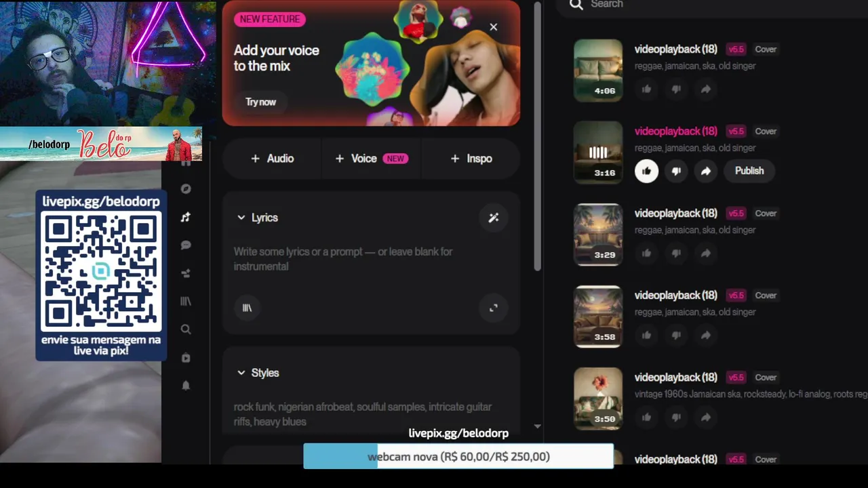The width and height of the screenshot is (868, 488).
Task: Click Cover badge on the 3:58 song
Action: pyautogui.click(x=766, y=296)
